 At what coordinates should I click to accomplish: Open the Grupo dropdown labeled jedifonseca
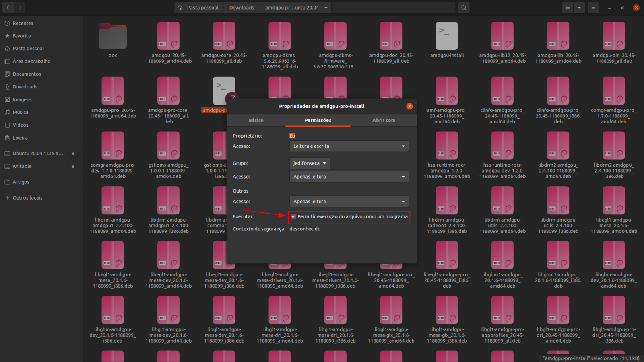tap(309, 163)
